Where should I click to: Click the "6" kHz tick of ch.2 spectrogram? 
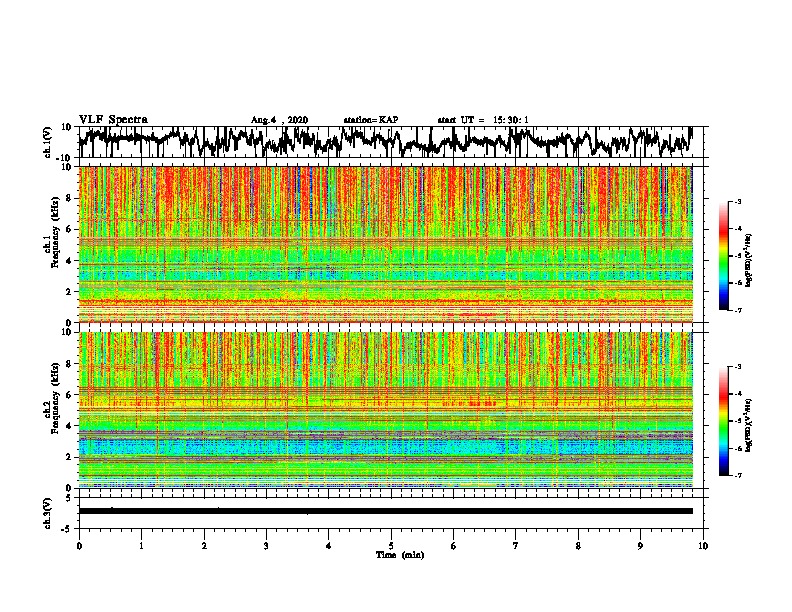pos(69,395)
